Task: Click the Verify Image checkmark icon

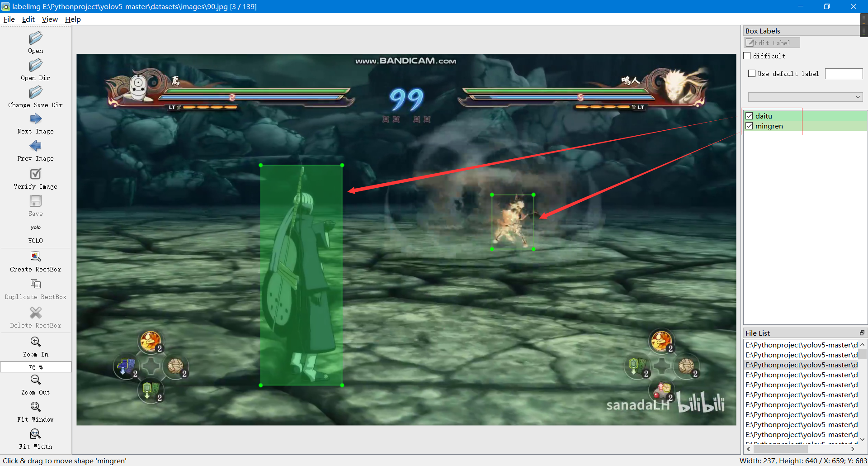Action: click(x=35, y=174)
